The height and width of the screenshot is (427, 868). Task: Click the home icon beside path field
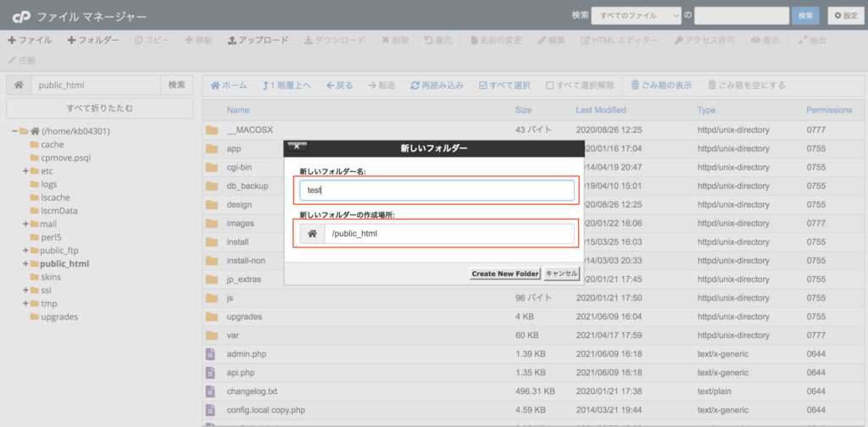(18, 85)
